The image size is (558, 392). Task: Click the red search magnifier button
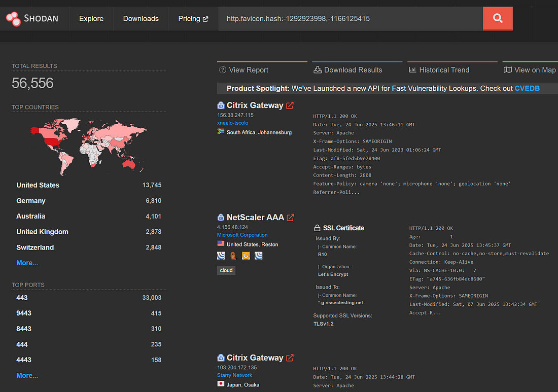click(x=498, y=19)
